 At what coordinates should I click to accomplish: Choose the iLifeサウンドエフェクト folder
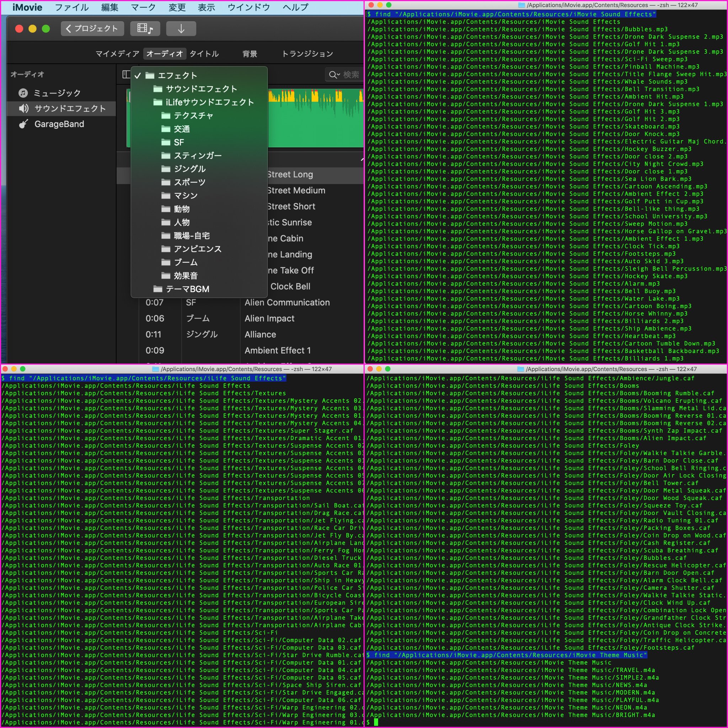199,102
